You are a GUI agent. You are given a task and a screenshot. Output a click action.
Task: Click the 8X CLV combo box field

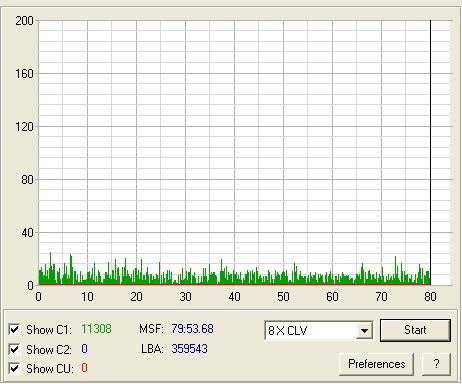click(x=319, y=330)
